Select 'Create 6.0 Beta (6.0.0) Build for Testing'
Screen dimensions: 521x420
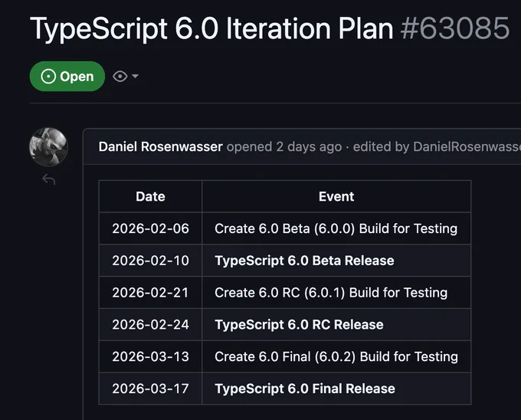click(x=336, y=228)
